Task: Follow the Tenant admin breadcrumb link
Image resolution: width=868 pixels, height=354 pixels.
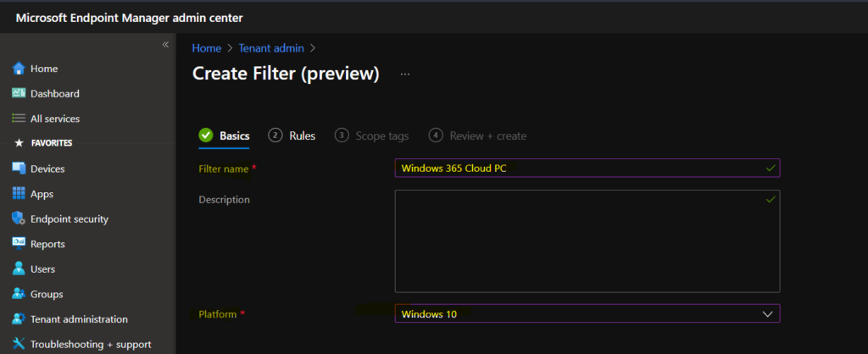Action: click(x=271, y=48)
